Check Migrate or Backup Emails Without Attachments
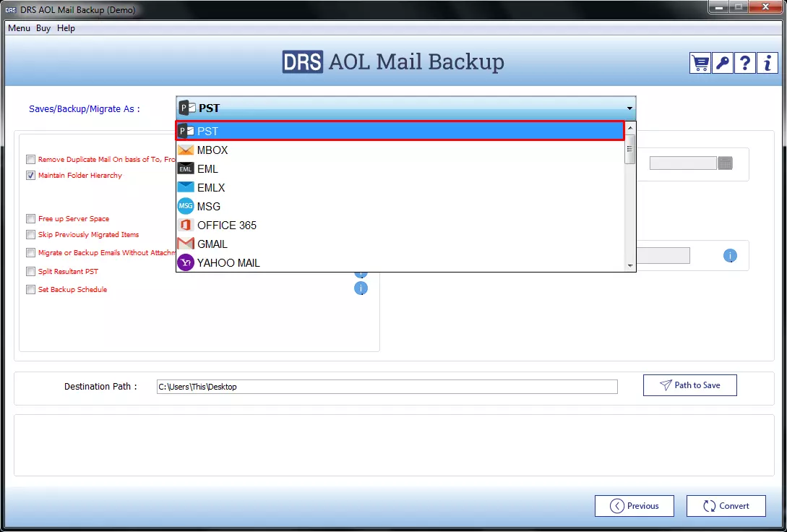 30,253
